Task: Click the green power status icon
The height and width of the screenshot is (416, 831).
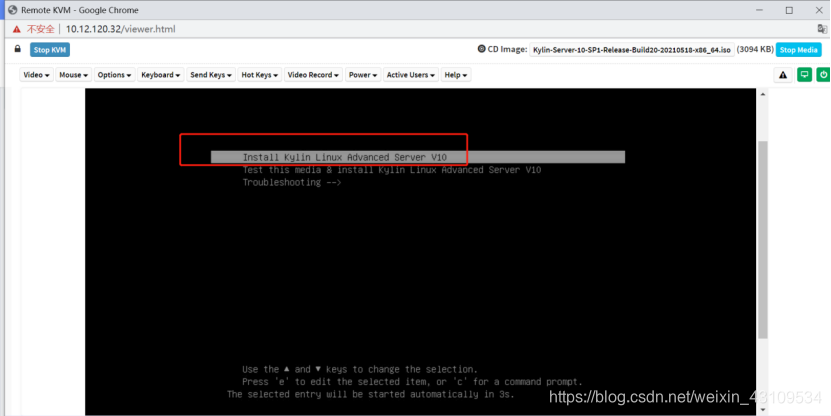Action: (823, 75)
